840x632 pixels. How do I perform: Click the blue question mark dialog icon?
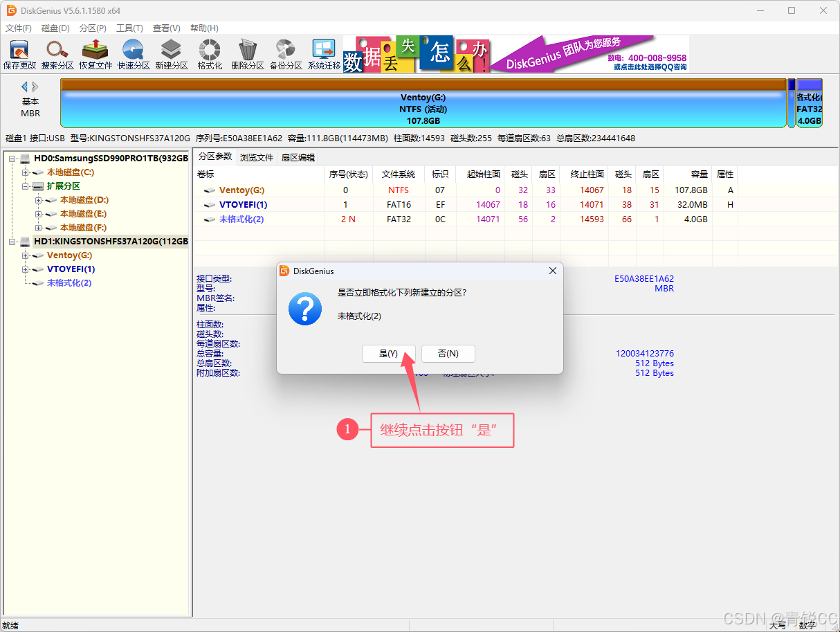point(305,309)
